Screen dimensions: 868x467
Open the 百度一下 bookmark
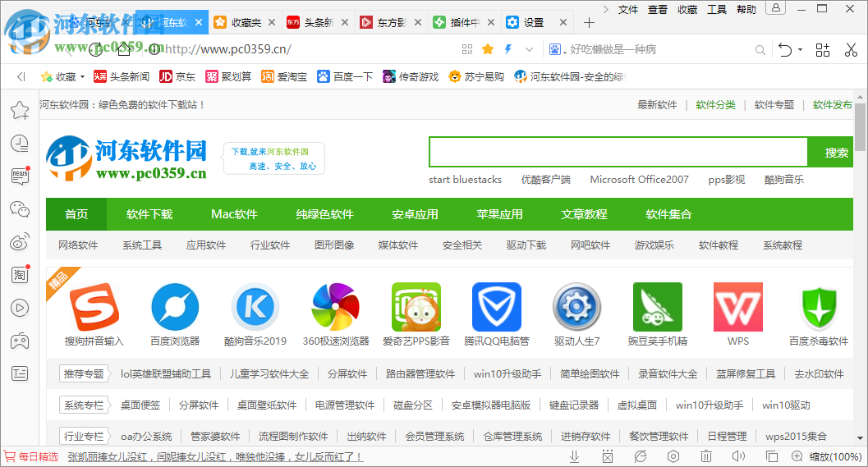[345, 77]
